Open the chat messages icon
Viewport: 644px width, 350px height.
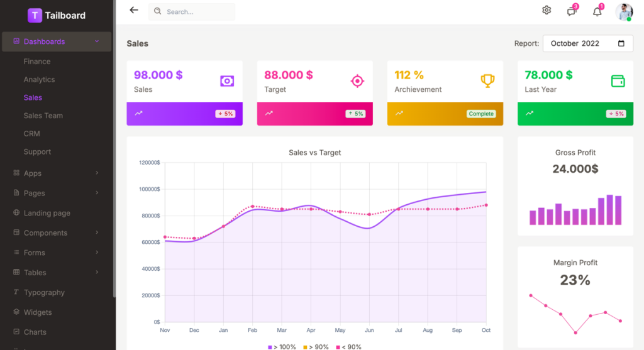click(x=572, y=11)
